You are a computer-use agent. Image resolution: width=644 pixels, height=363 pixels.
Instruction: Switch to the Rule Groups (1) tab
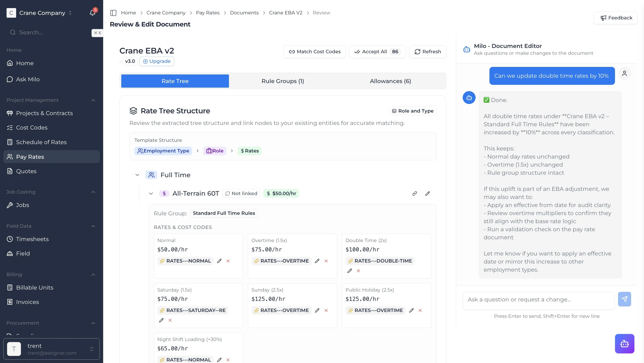click(283, 81)
